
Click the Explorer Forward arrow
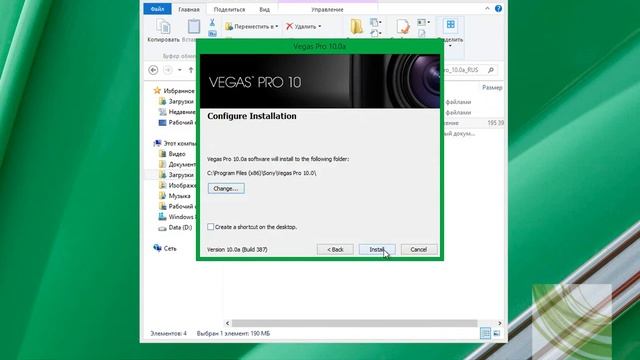click(x=168, y=70)
